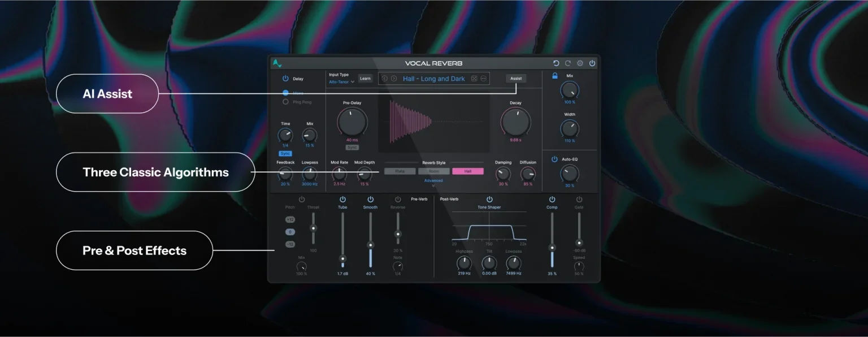Click the Reverse slider handle
The image size is (868, 337).
click(x=398, y=234)
